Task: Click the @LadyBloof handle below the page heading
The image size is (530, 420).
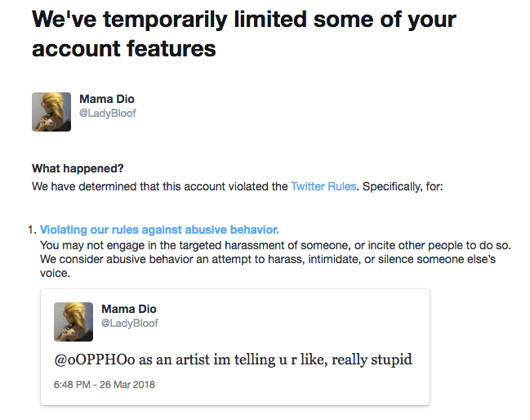Action: [108, 114]
